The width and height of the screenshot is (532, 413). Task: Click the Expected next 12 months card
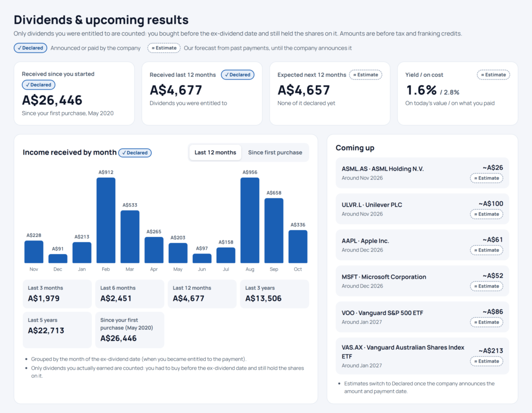pos(330,94)
